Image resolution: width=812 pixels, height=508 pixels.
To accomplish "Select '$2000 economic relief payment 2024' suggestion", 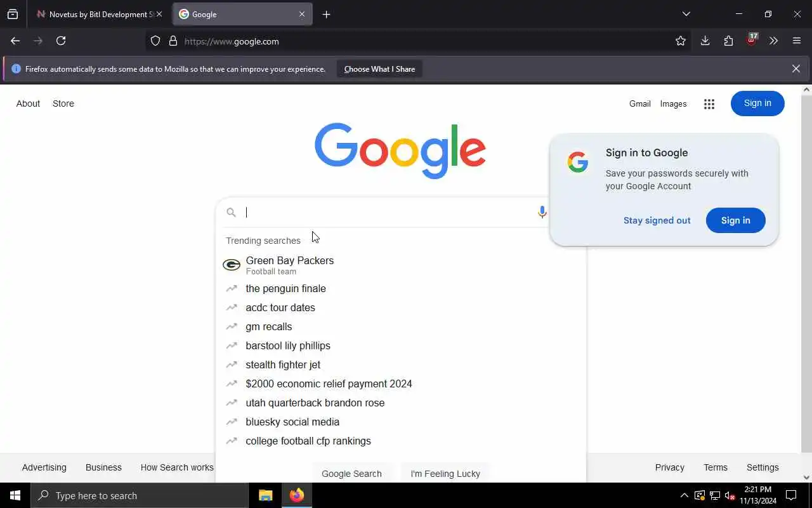I will (x=401, y=384).
